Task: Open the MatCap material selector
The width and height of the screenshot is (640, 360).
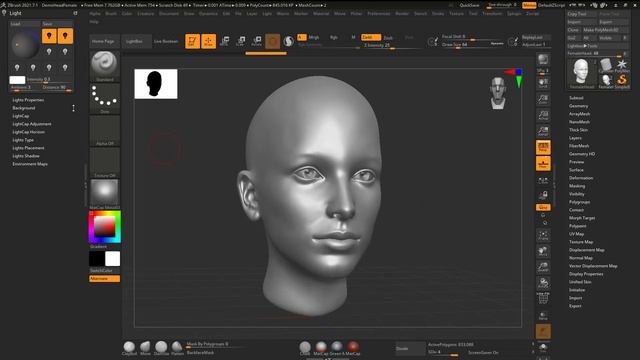Action: [x=104, y=194]
